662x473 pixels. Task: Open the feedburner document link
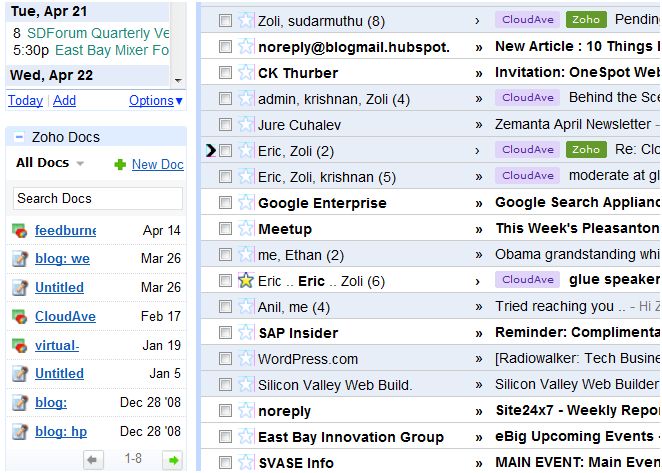tap(65, 231)
